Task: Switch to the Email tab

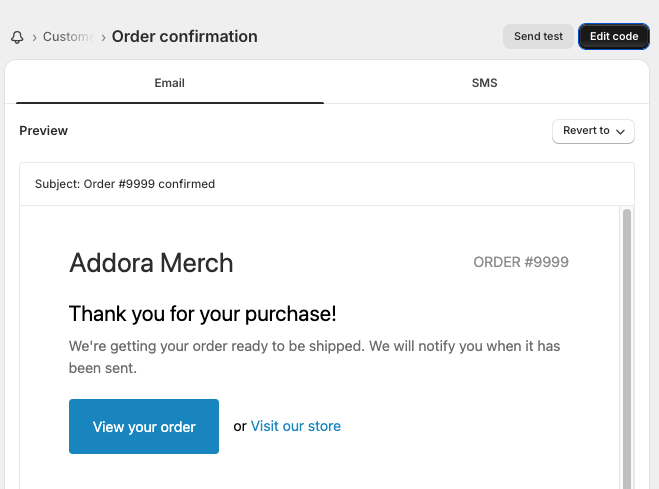Action: [169, 83]
